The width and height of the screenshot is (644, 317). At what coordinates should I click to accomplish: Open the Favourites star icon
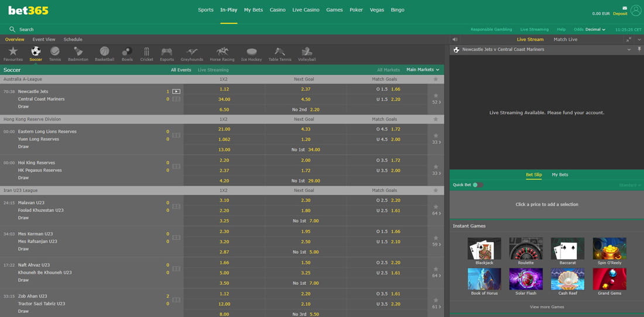[x=13, y=51]
